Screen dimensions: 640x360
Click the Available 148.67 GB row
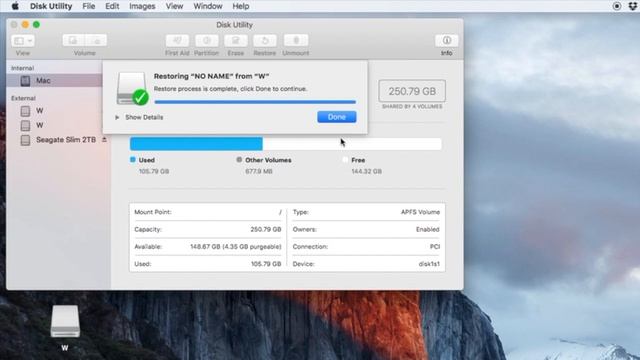click(208, 247)
